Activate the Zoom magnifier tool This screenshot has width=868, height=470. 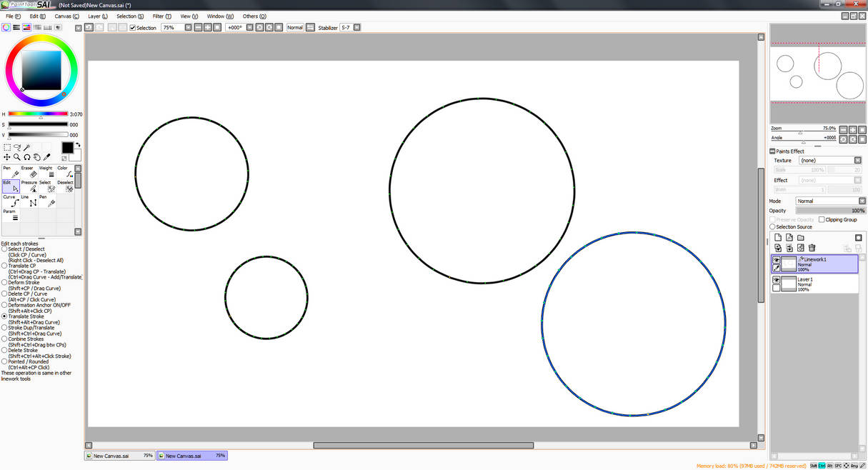pyautogui.click(x=16, y=157)
